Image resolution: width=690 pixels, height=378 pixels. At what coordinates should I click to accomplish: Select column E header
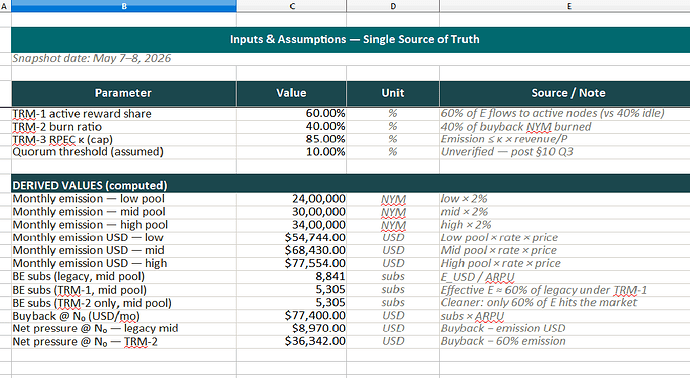point(565,6)
